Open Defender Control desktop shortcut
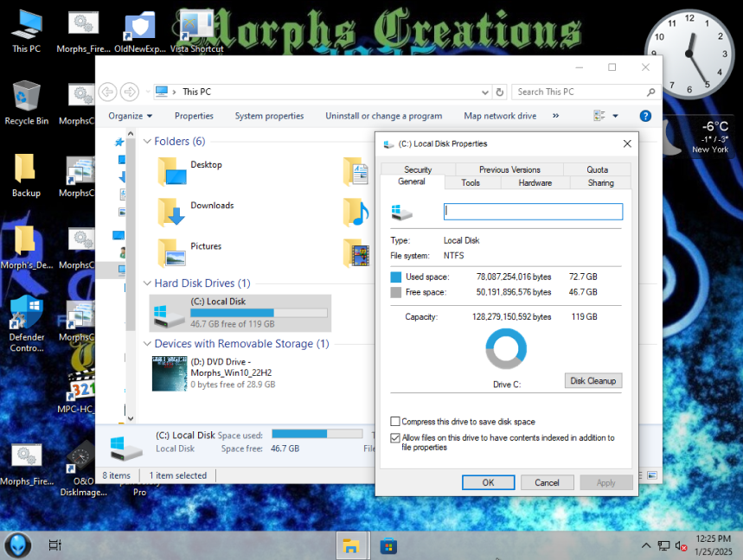 pos(27,324)
